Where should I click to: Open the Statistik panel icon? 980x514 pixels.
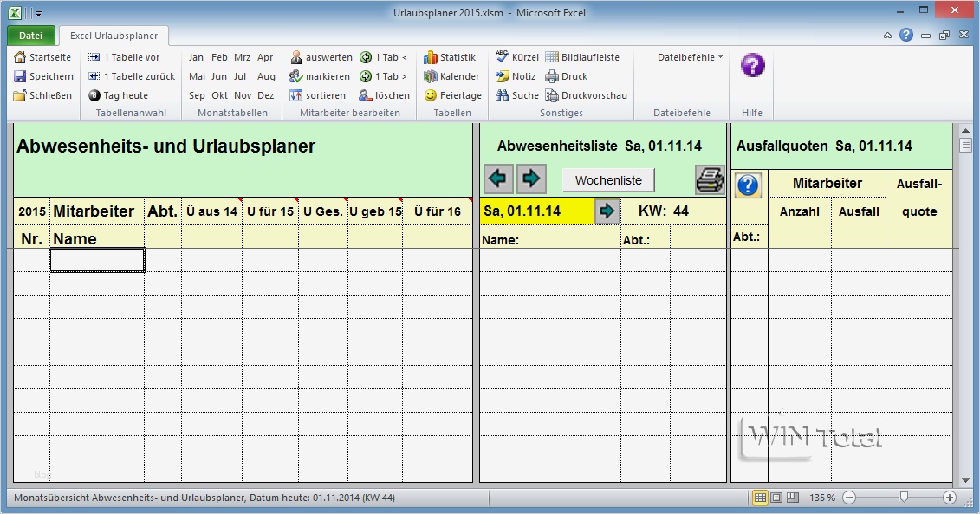[x=430, y=57]
